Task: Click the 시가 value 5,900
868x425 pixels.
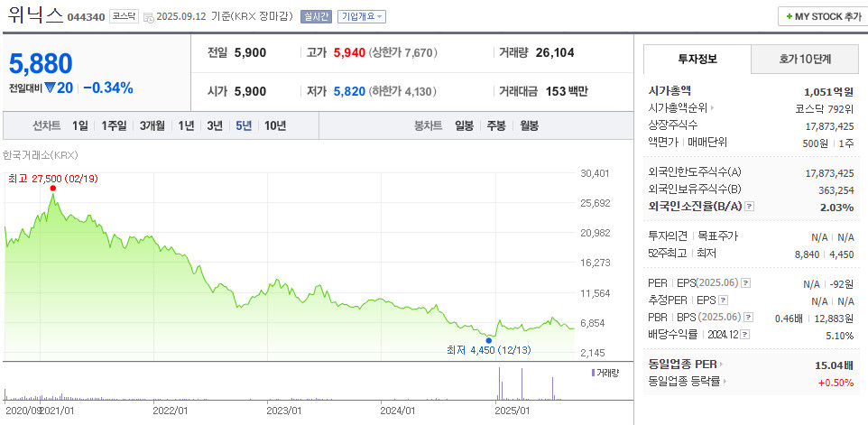Action: point(250,91)
